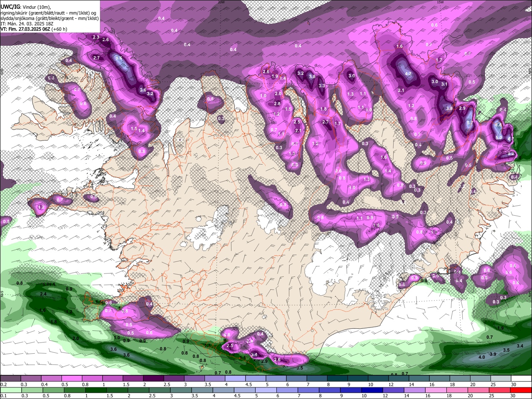Click the 0.1 label in the lower legend row
This screenshot has width=532, height=399.
(3, 396)
